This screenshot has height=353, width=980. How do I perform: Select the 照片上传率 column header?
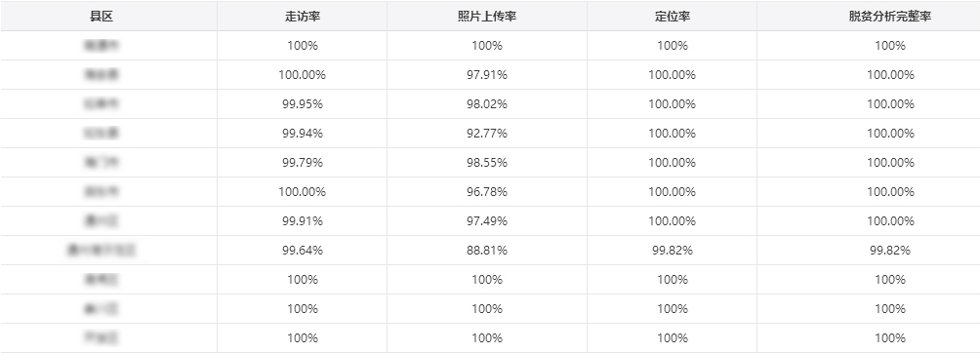click(487, 17)
